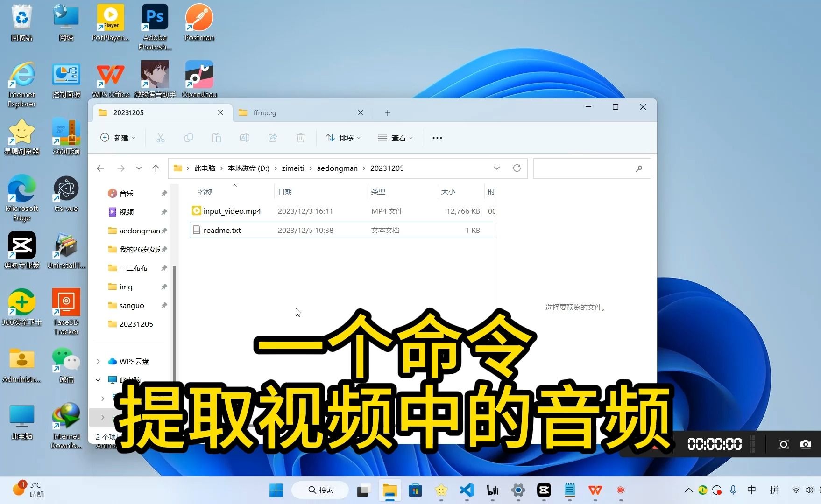
Task: Open 星愿浏览器 desktop icon
Action: (x=21, y=137)
